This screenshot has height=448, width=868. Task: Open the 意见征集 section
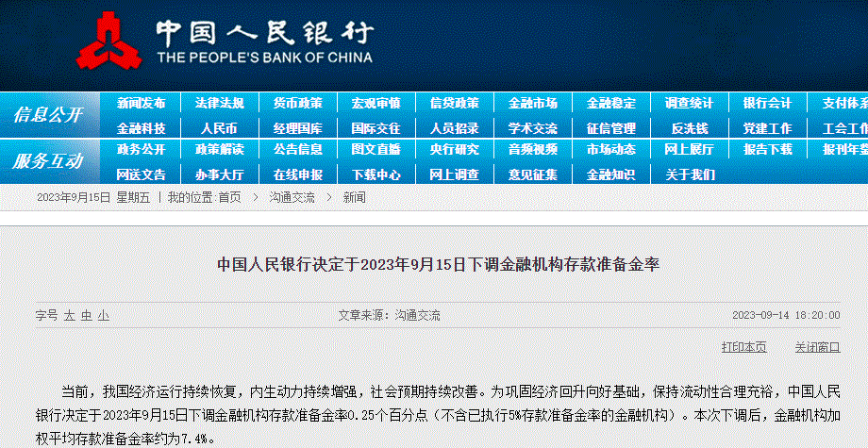533,174
